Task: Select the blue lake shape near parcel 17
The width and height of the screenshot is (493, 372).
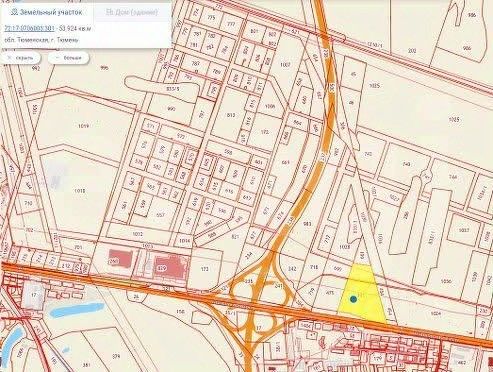Action: click(x=76, y=310)
